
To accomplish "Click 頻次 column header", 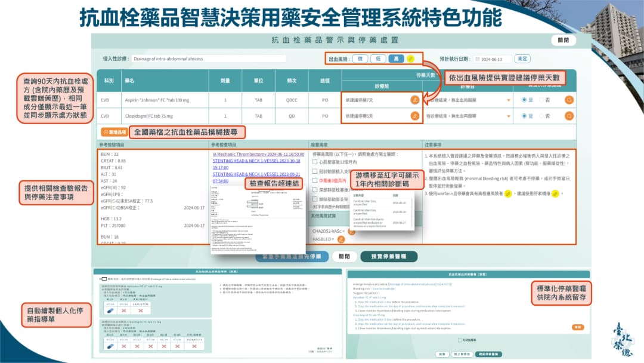I will click(x=292, y=81).
